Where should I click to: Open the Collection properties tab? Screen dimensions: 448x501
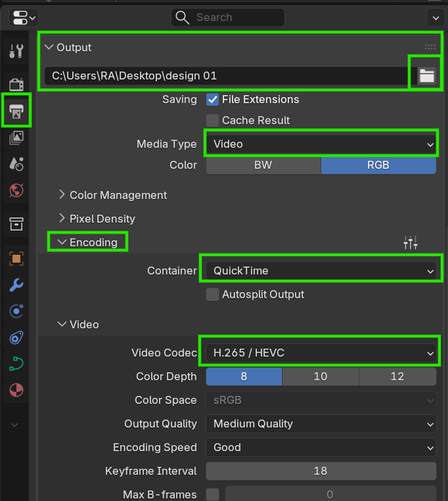(x=16, y=224)
